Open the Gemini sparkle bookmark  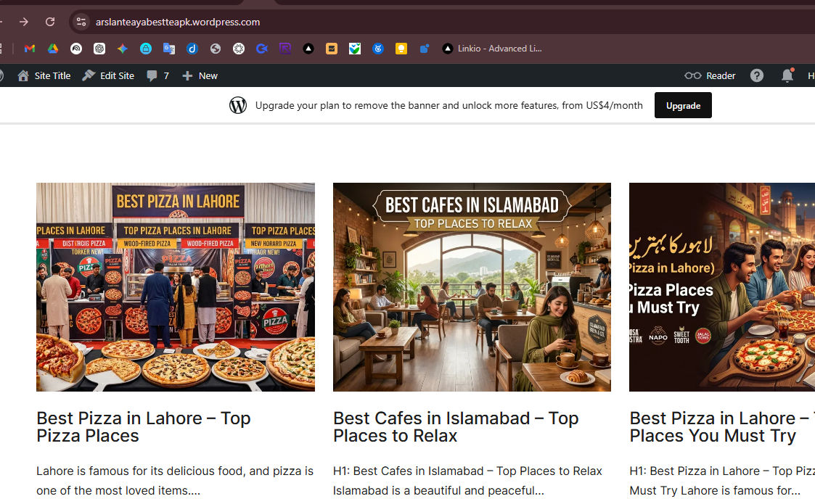[123, 49]
